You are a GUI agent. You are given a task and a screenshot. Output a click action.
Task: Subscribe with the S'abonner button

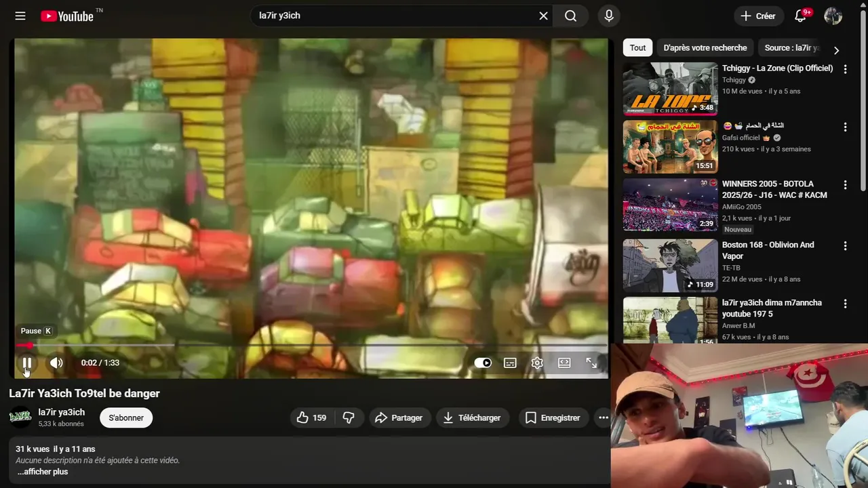[126, 418]
